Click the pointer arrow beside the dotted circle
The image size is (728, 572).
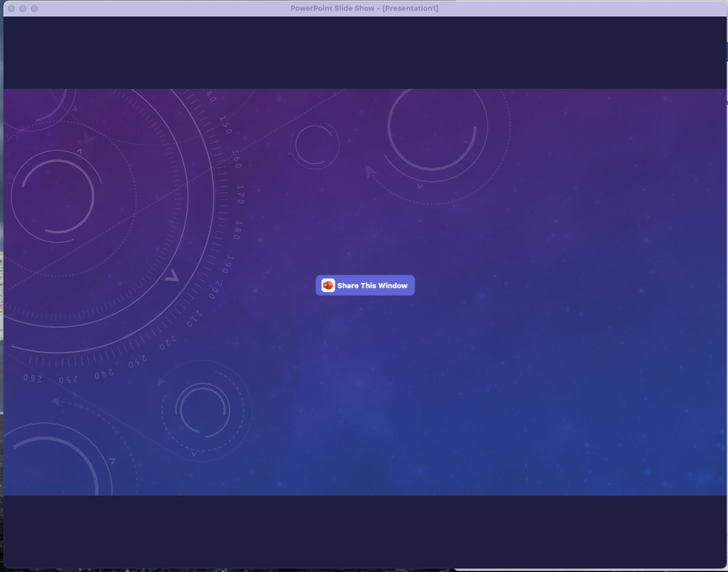coord(370,172)
